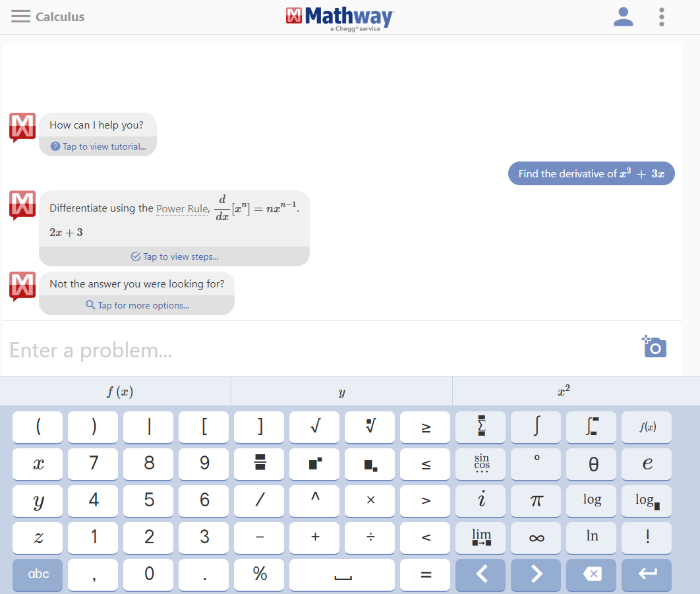Open the Calculus subject selector
The image size is (700, 594).
60,17
